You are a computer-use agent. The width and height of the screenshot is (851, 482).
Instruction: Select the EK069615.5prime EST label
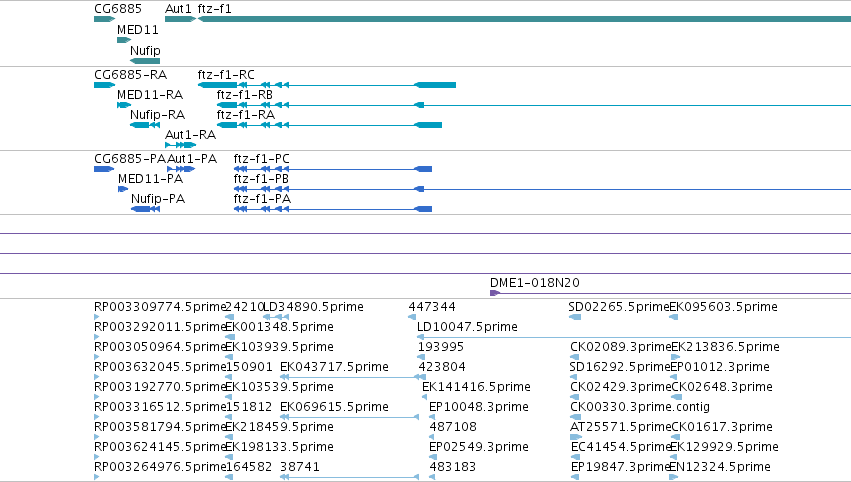[334, 407]
